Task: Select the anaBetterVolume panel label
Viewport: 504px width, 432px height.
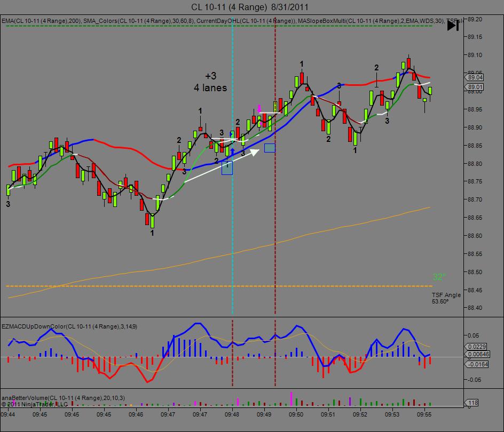Action: [63, 398]
